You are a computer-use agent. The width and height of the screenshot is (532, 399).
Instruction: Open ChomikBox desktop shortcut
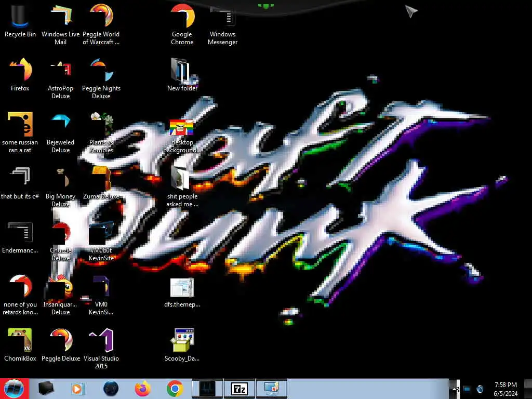click(x=20, y=344)
